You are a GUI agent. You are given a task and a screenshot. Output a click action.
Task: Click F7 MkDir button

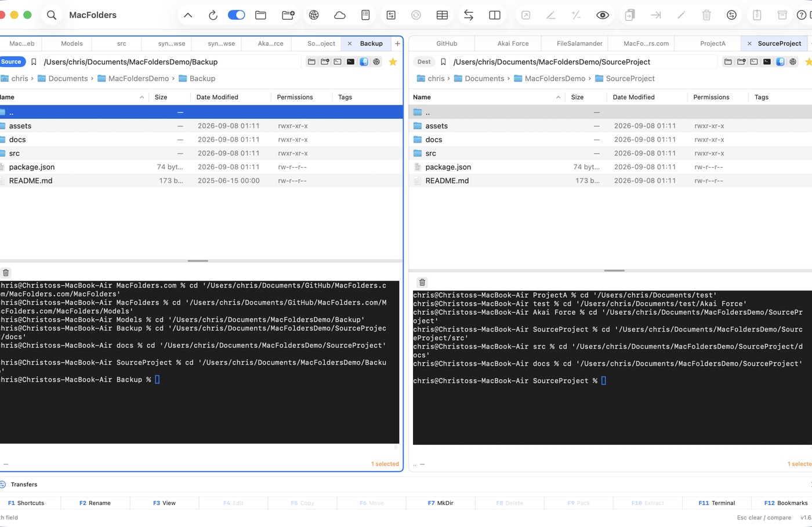tap(440, 503)
